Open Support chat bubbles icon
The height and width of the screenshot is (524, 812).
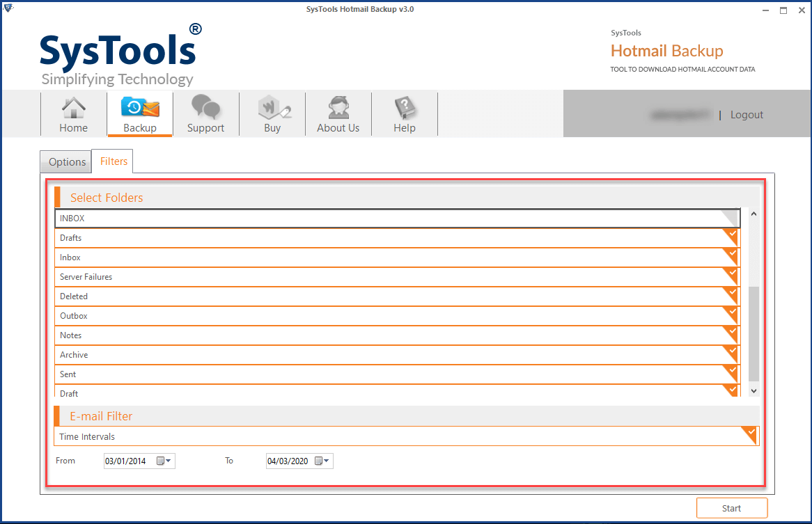point(205,114)
